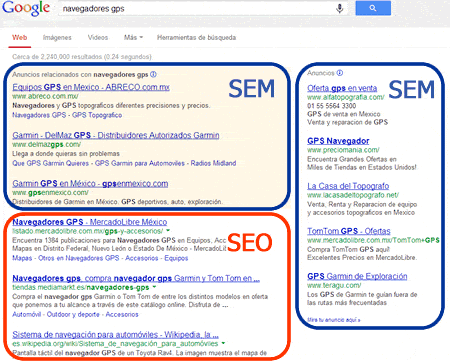Screen dimensions: 450x361
Task: Click 'Mira tu anuncio aquí »' link
Action: tap(334, 320)
